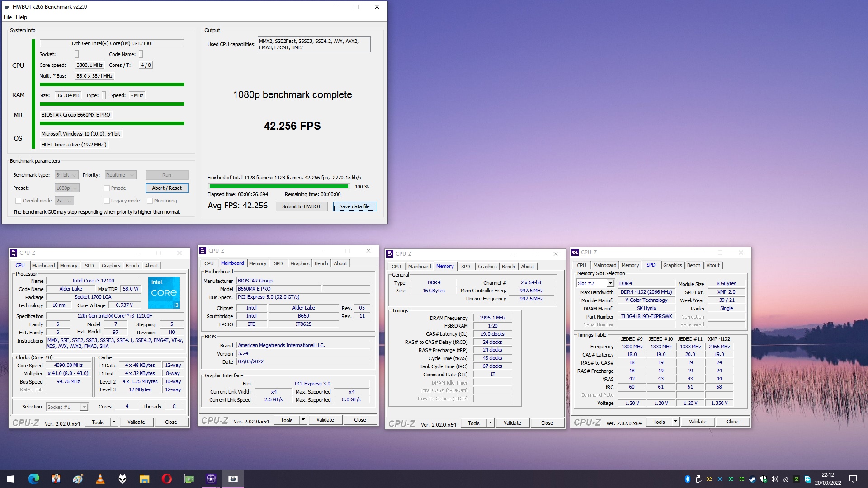This screenshot has height=488, width=868.
Task: Click Submit to HWBOT button
Action: [x=302, y=207]
